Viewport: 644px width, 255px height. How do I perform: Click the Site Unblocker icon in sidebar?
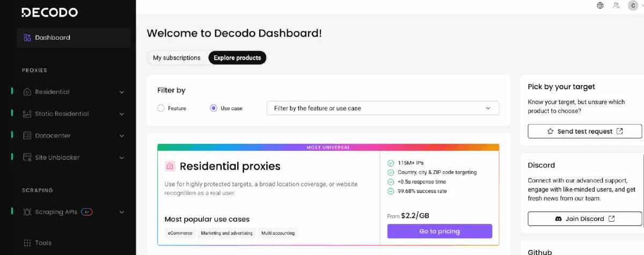pyautogui.click(x=27, y=158)
